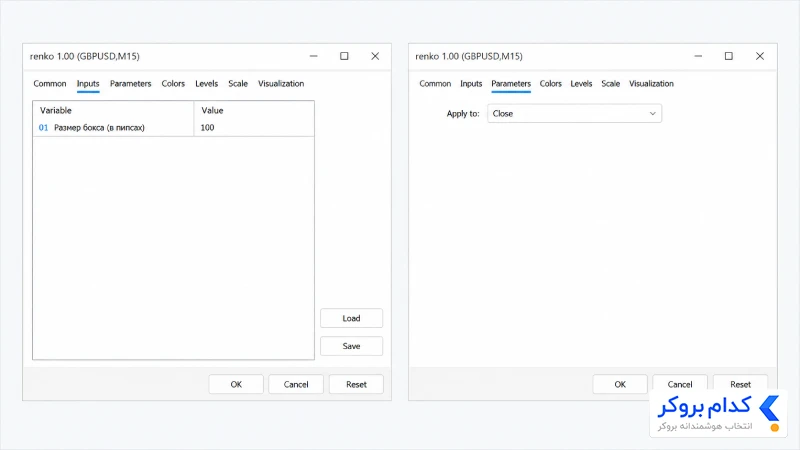Open the Common tab in left dialog

[x=49, y=84]
